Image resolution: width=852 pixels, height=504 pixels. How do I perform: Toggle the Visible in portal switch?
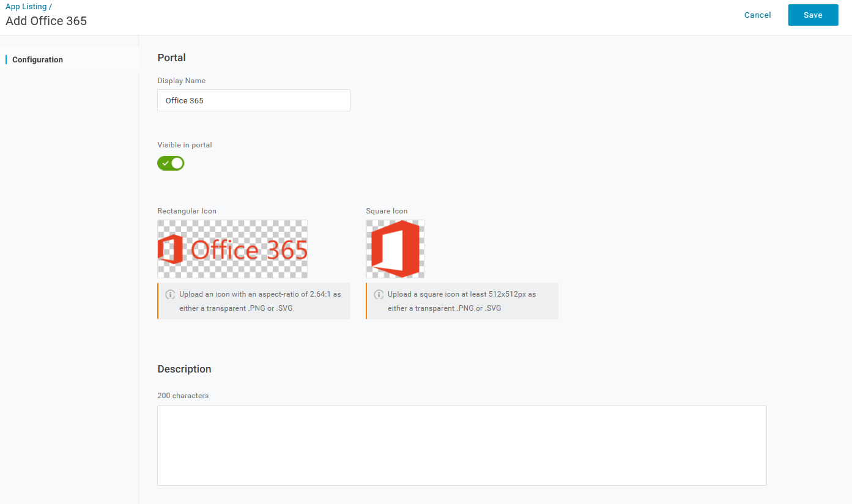click(x=171, y=163)
